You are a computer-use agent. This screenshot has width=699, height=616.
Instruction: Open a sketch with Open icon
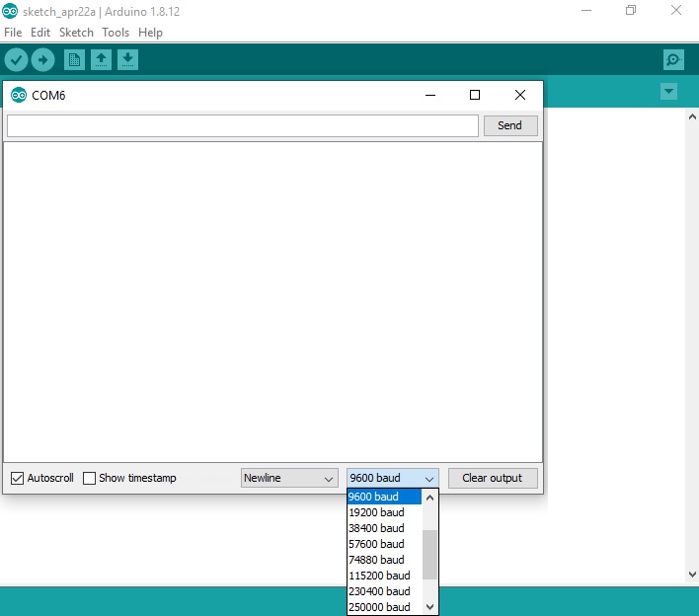(x=101, y=60)
